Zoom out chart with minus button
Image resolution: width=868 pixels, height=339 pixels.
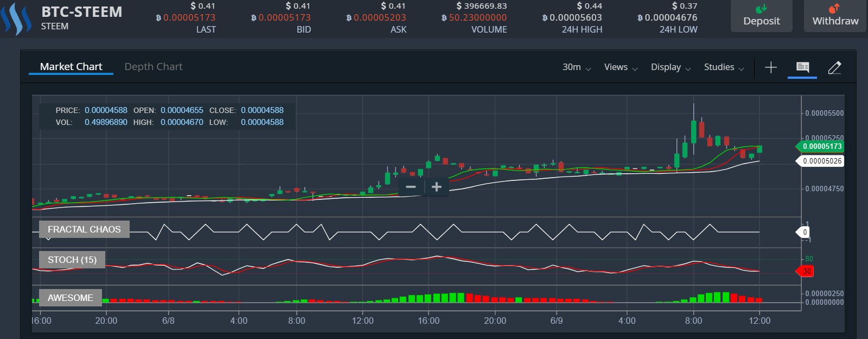411,187
